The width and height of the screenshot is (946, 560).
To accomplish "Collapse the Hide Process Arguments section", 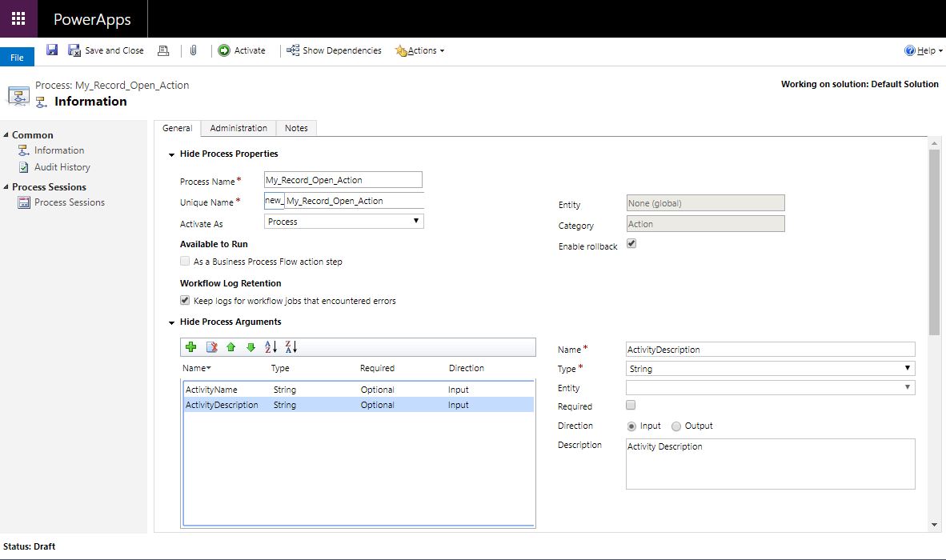I will [x=170, y=322].
